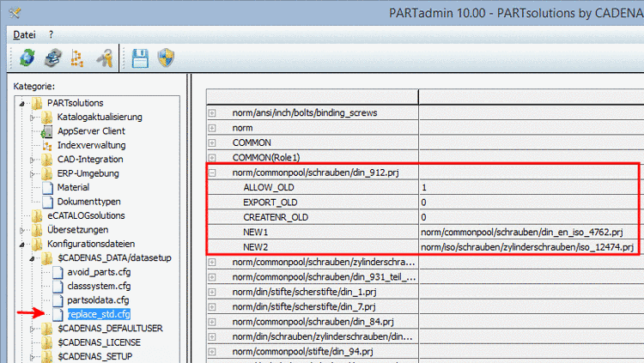Click the server stack toolbar icon
644x363 pixels.
tap(52, 57)
